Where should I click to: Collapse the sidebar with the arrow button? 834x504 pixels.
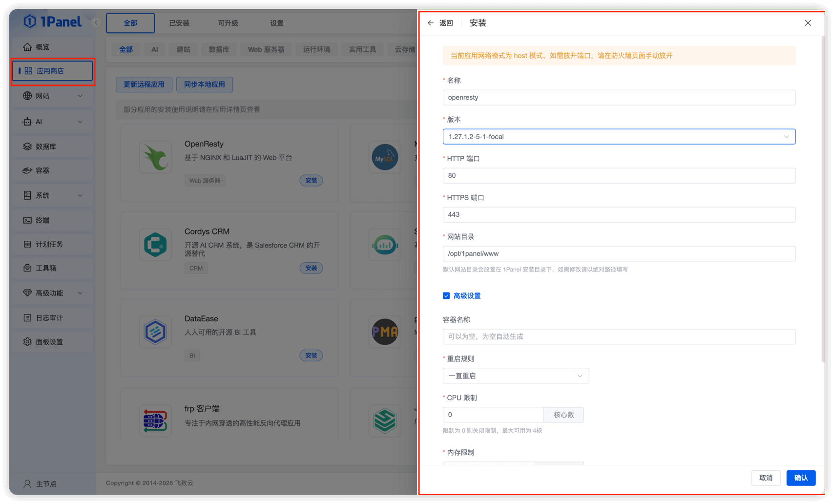coord(96,22)
